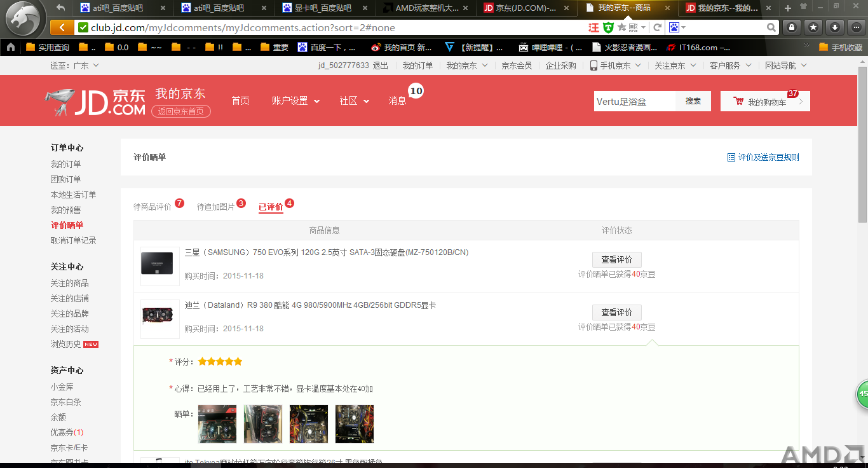
Task: Click the message count badge 10
Action: click(416, 91)
